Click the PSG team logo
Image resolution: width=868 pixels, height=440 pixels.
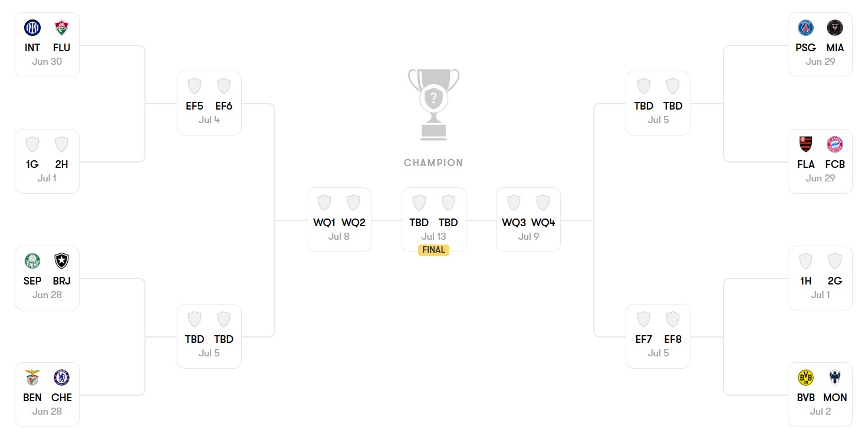805,28
